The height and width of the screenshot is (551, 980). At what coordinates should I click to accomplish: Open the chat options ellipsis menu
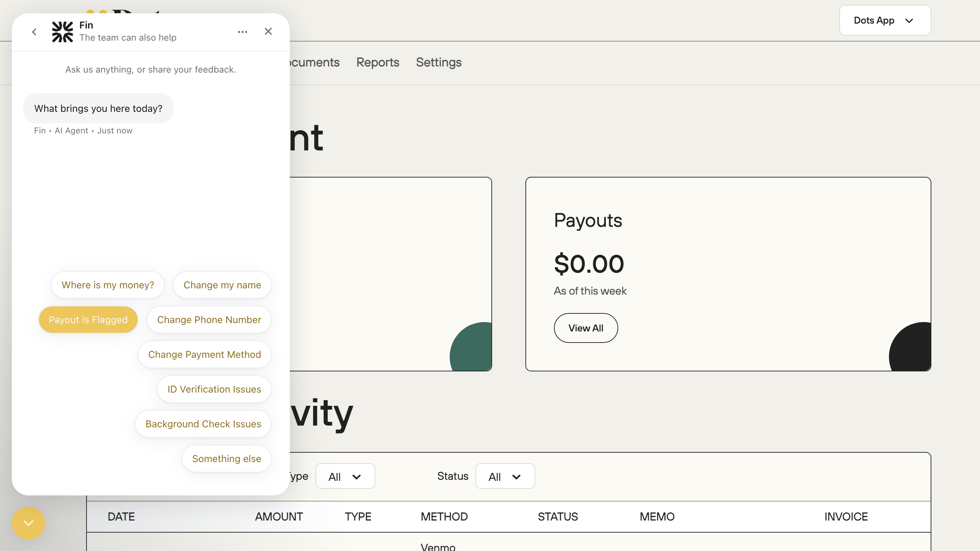[242, 32]
